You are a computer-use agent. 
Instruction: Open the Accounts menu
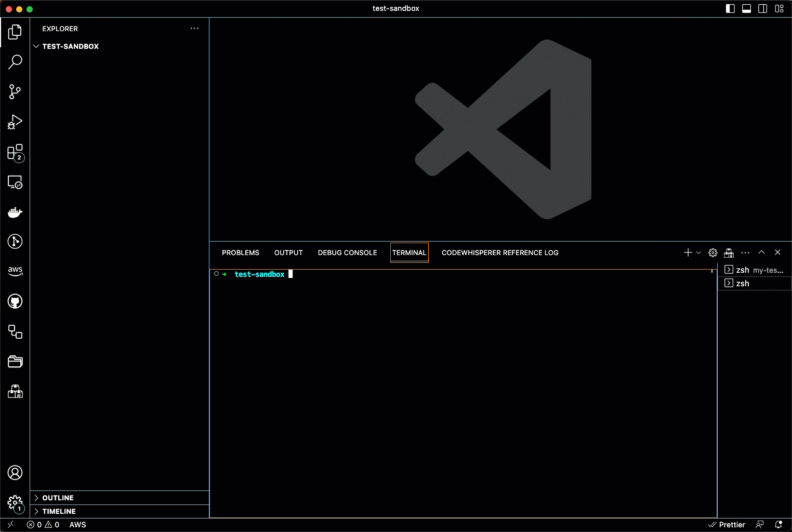(15, 473)
